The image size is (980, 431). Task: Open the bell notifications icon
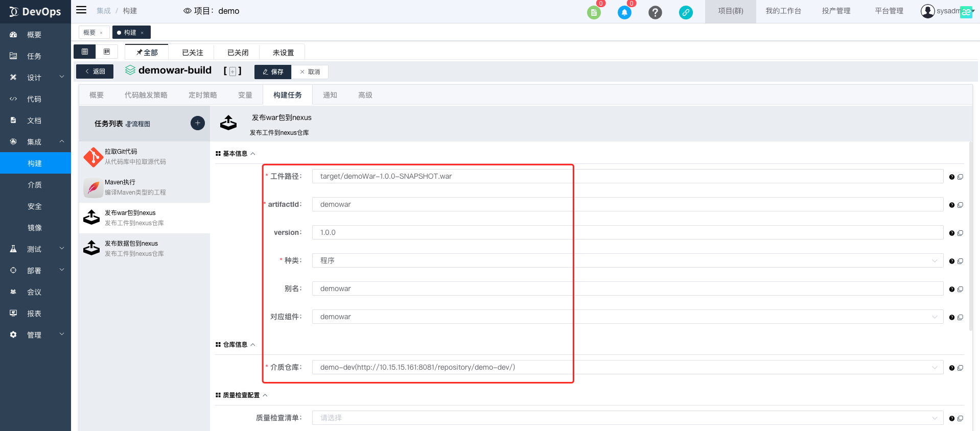[x=624, y=12]
